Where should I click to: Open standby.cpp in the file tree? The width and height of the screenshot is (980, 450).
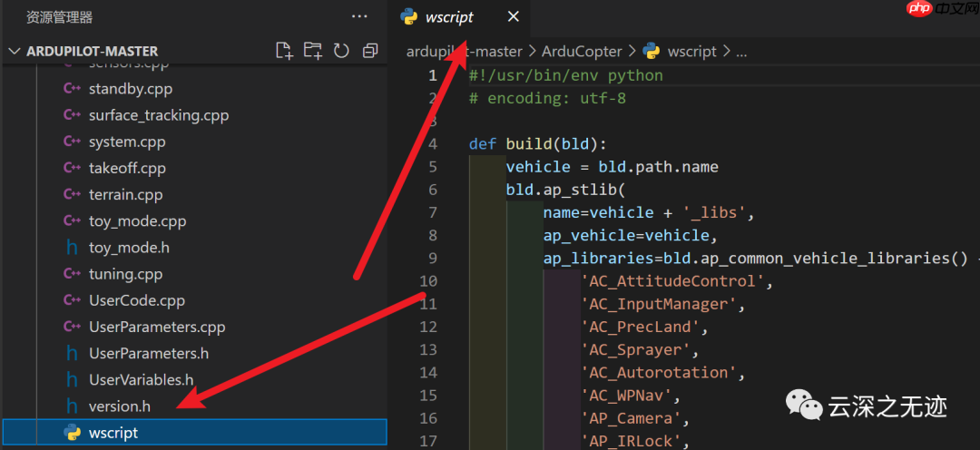pos(130,89)
